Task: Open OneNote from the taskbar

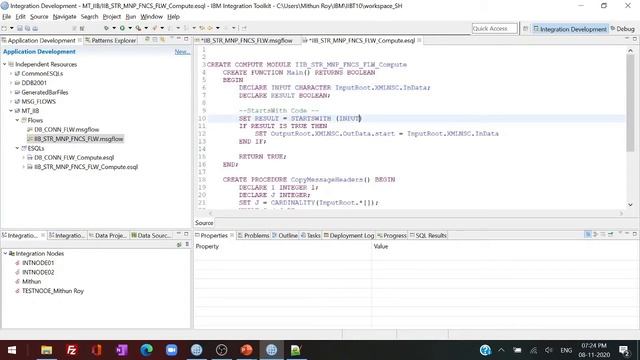Action: (122, 350)
